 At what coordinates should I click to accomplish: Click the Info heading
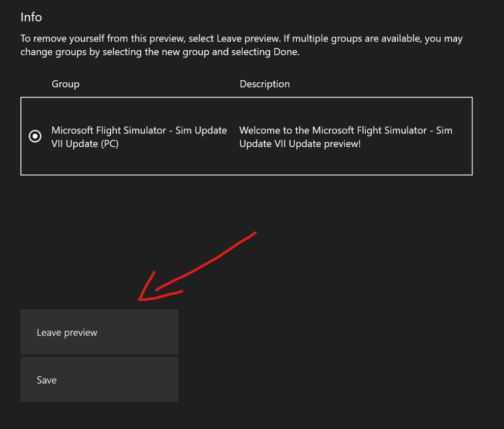coord(31,17)
